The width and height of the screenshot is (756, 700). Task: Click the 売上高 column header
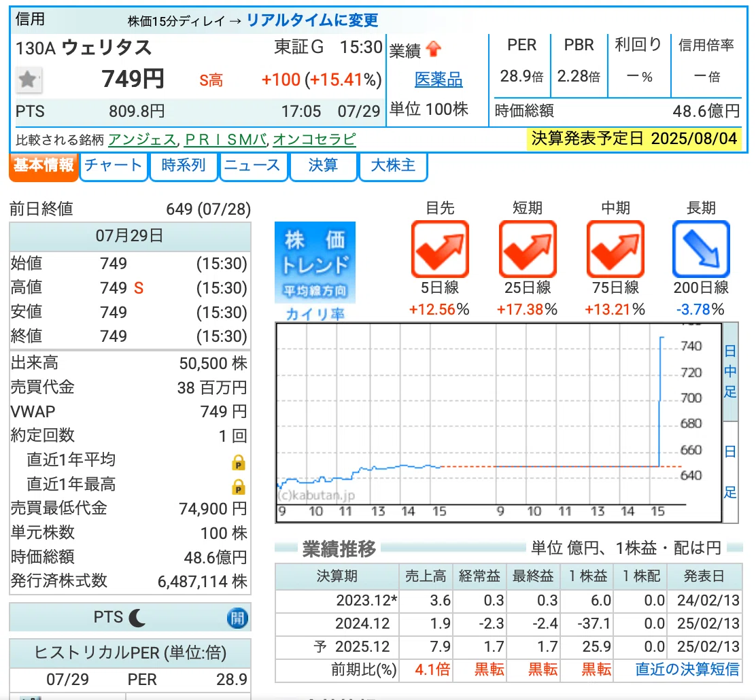pyautogui.click(x=426, y=576)
